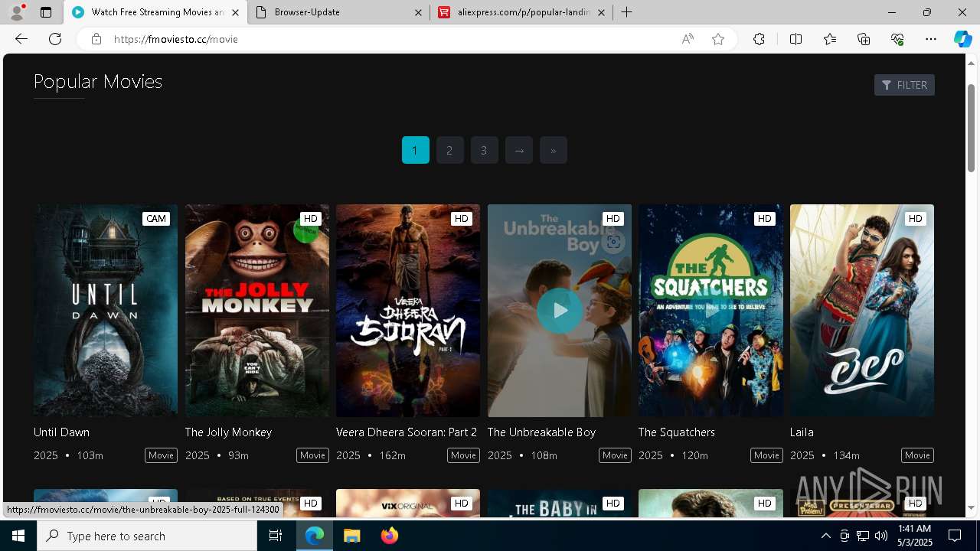The image size is (980, 551).
Task: Select the Watch Free Streaming Movies tab
Action: pos(155,12)
